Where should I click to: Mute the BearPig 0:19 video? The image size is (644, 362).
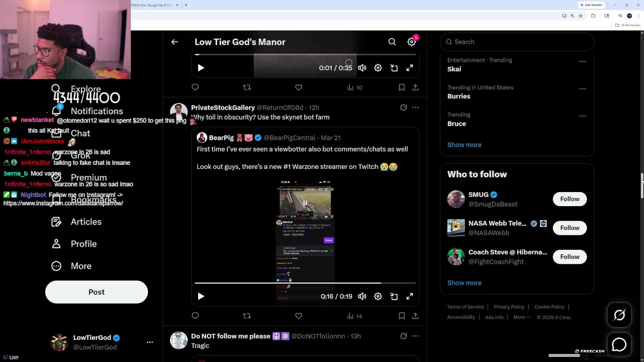pyautogui.click(x=362, y=297)
